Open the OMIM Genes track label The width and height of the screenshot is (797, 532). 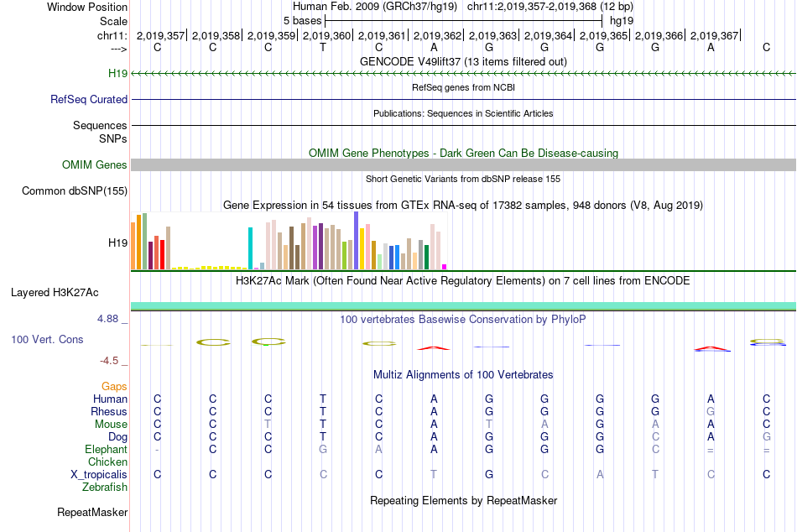click(x=94, y=164)
